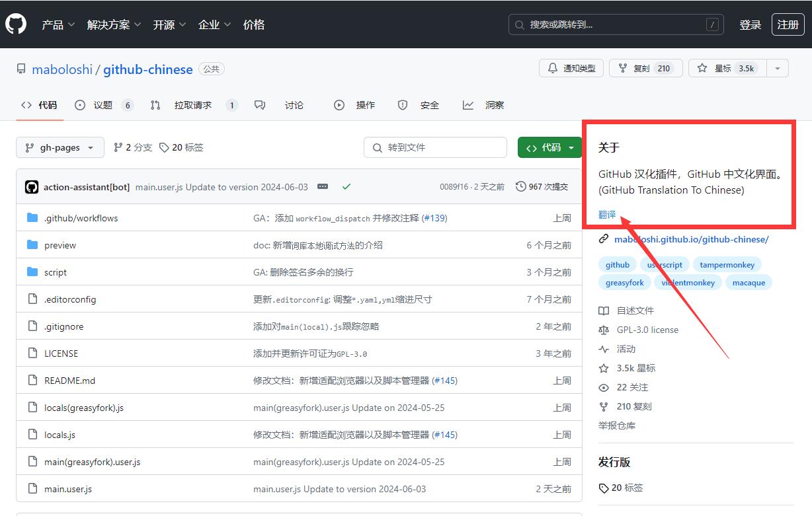812x516 pixels.
Task: Open the commit details ellipsis button
Action: click(x=323, y=187)
